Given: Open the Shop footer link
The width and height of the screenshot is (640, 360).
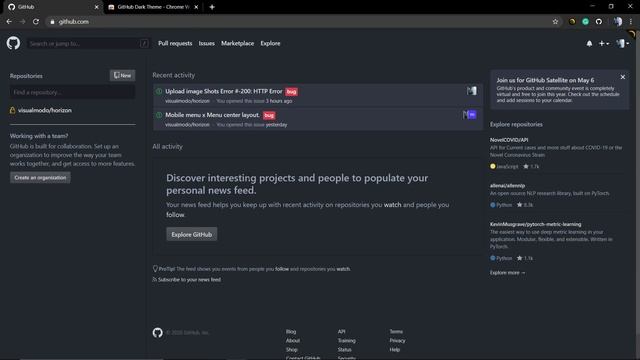Looking at the screenshot, I should click(291, 349).
